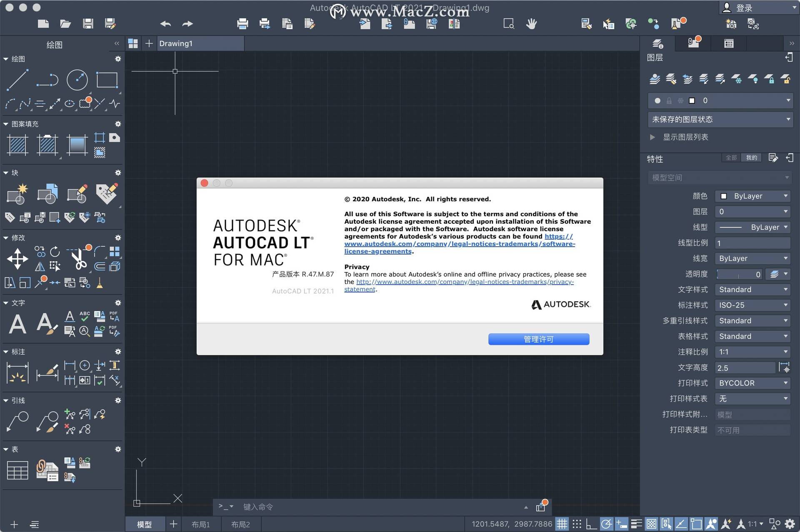800x532 pixels.
Task: Click the Mirror tool icon
Action: [40, 267]
